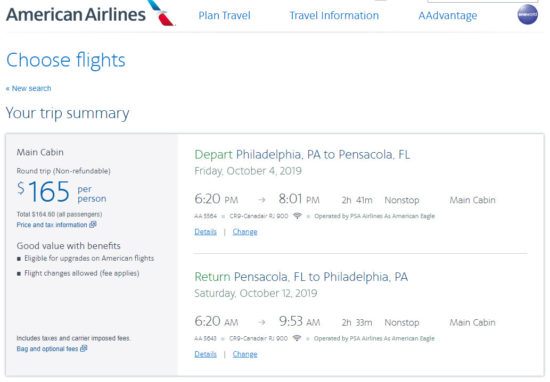Viewport: 550px width, 382px height.
Task: Change the return flight on October 12
Action: (x=245, y=354)
